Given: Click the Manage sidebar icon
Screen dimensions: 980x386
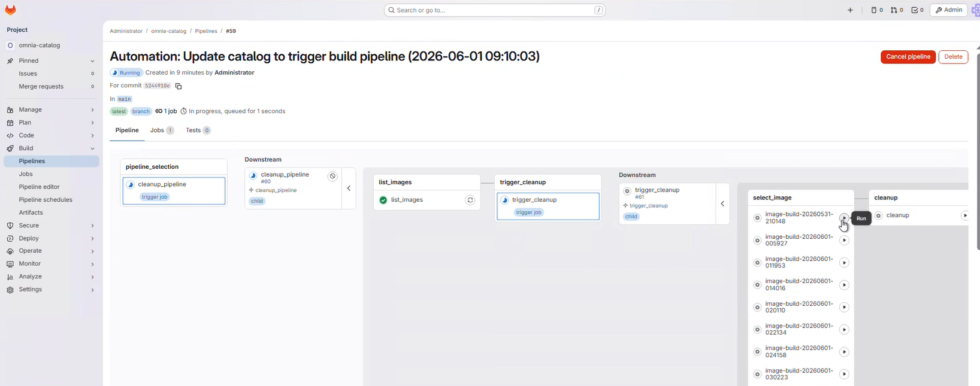Looking at the screenshot, I should 10,110.
